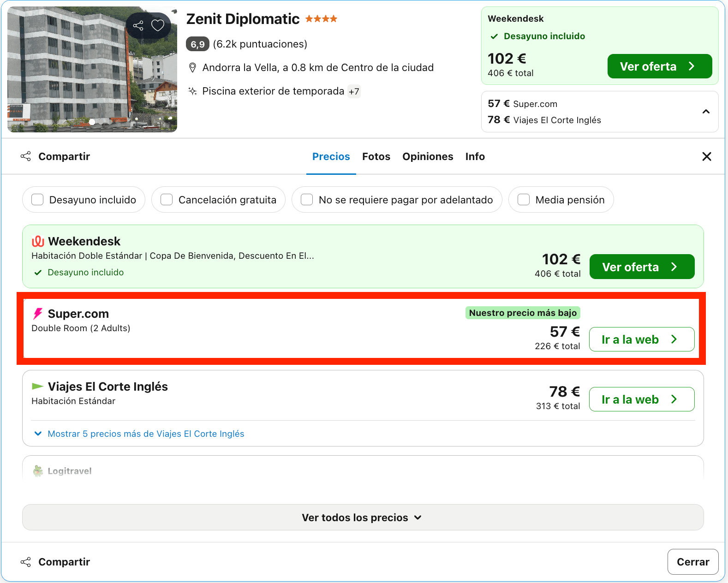Click the photo carousel dot indicator
728x583 pixels.
pyautogui.click(x=92, y=122)
